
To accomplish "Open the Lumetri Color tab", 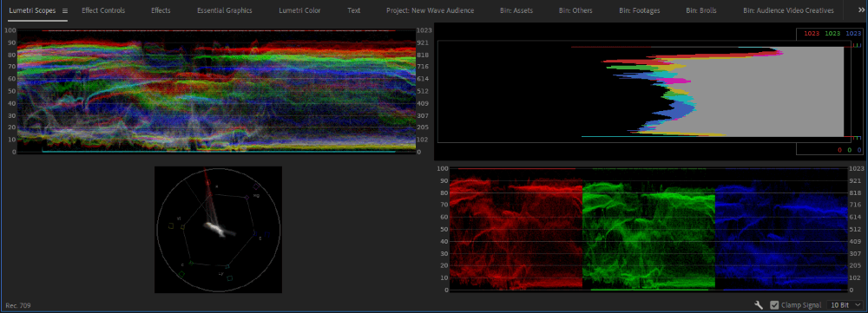I will tap(299, 10).
